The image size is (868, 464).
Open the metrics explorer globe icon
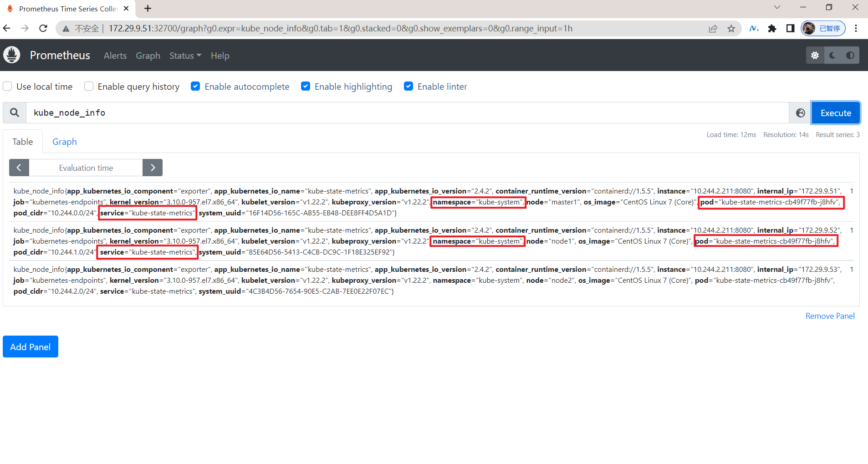click(800, 113)
